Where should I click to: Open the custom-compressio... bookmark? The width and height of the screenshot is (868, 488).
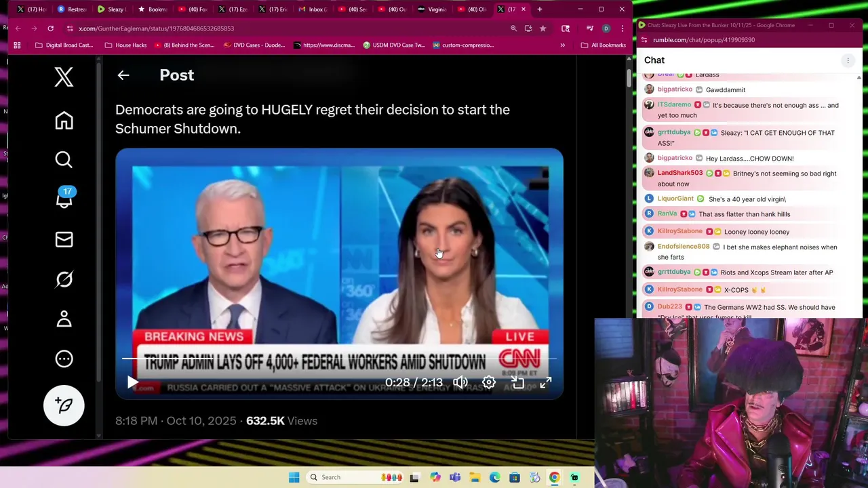(462, 45)
